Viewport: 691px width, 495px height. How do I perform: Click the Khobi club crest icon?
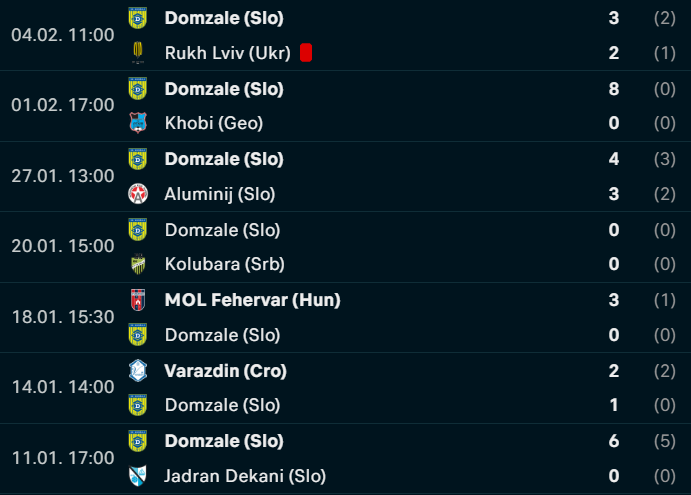137,123
